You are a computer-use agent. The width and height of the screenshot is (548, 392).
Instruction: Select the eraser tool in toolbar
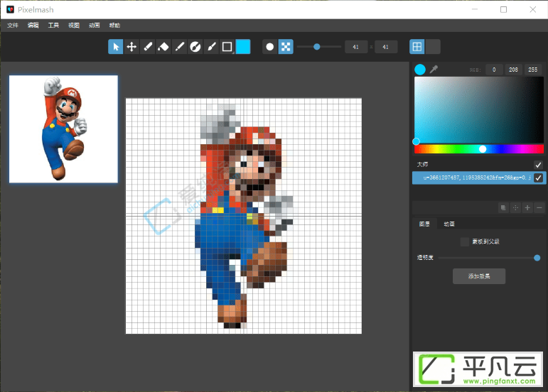click(x=148, y=47)
